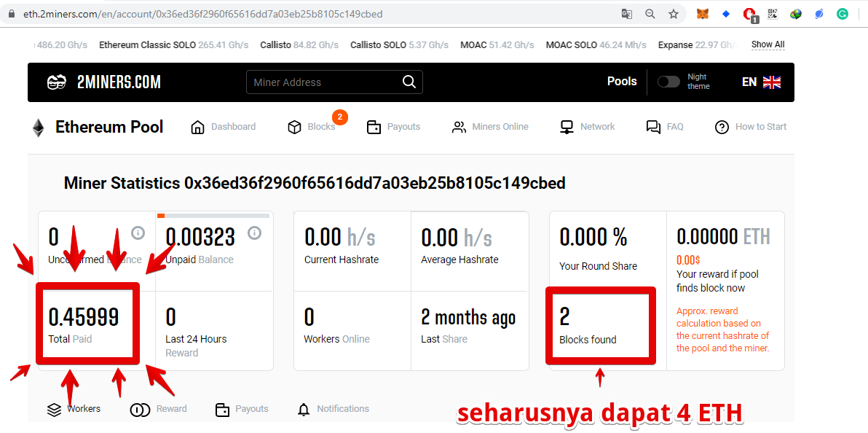The width and height of the screenshot is (868, 433).
Task: Open the MOAC SOLO pool link
Action: pos(596,45)
